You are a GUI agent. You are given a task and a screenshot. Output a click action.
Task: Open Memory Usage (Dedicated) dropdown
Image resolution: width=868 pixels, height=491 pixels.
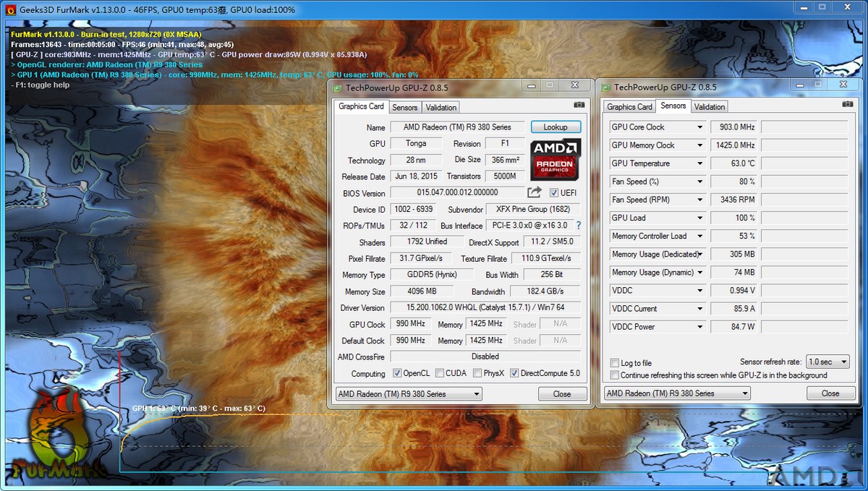click(700, 254)
